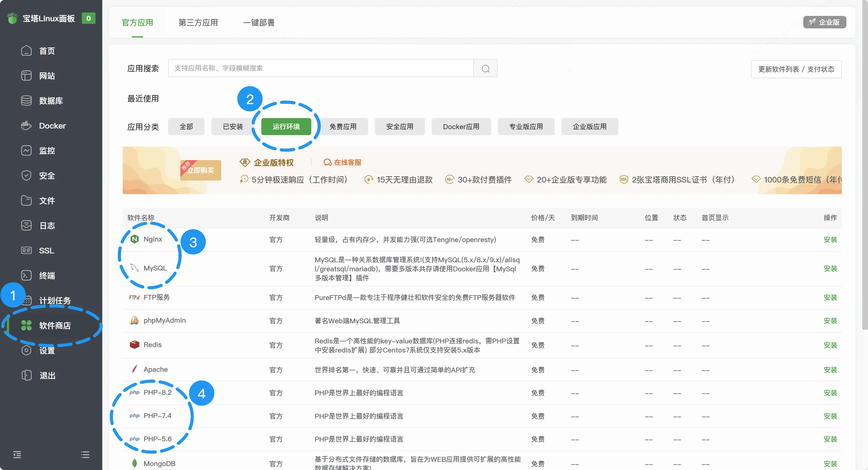Click the FTP服务 icon
The width and height of the screenshot is (868, 470).
134,297
